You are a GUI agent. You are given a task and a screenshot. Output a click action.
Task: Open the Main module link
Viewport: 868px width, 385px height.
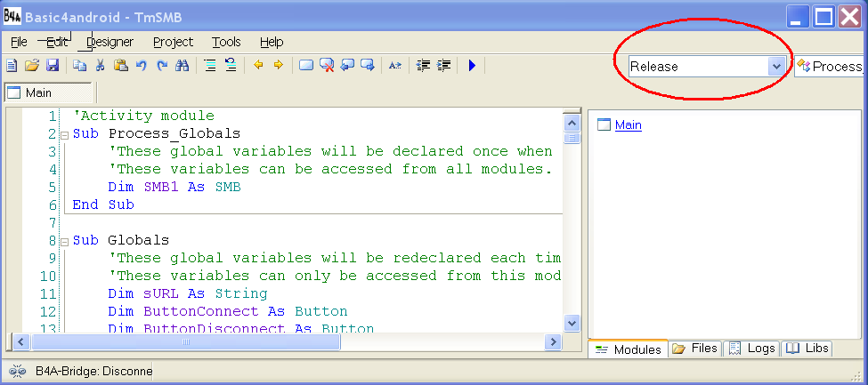[x=629, y=125]
